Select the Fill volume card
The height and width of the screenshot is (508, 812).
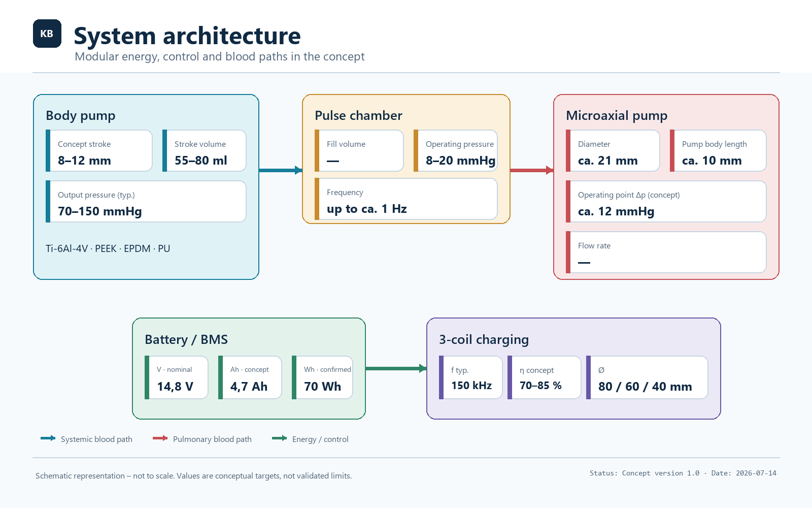pyautogui.click(x=359, y=151)
